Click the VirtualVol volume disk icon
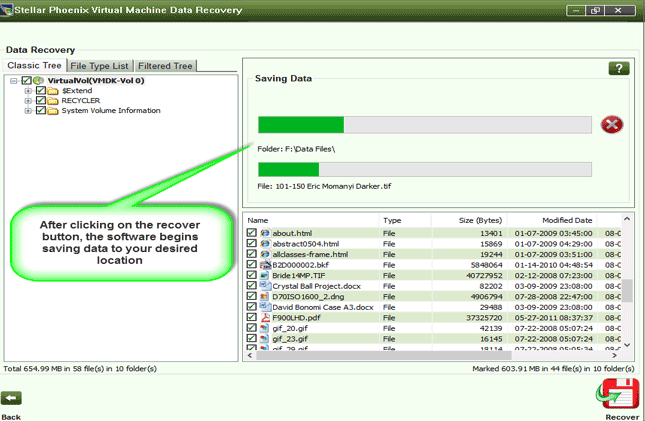 (x=38, y=80)
